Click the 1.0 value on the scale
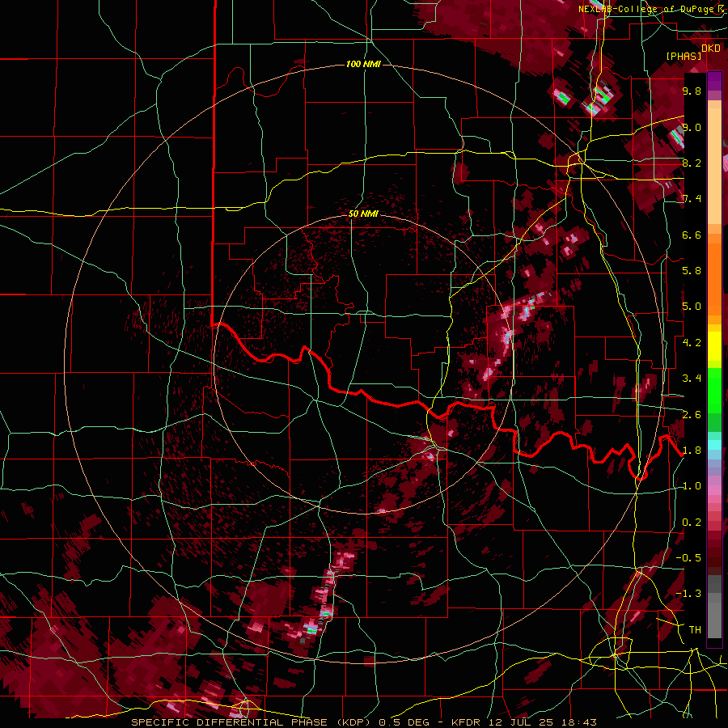 click(692, 486)
